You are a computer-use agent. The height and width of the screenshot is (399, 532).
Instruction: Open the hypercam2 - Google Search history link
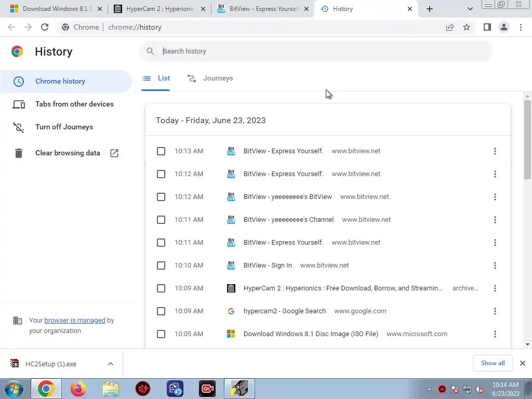point(285,311)
